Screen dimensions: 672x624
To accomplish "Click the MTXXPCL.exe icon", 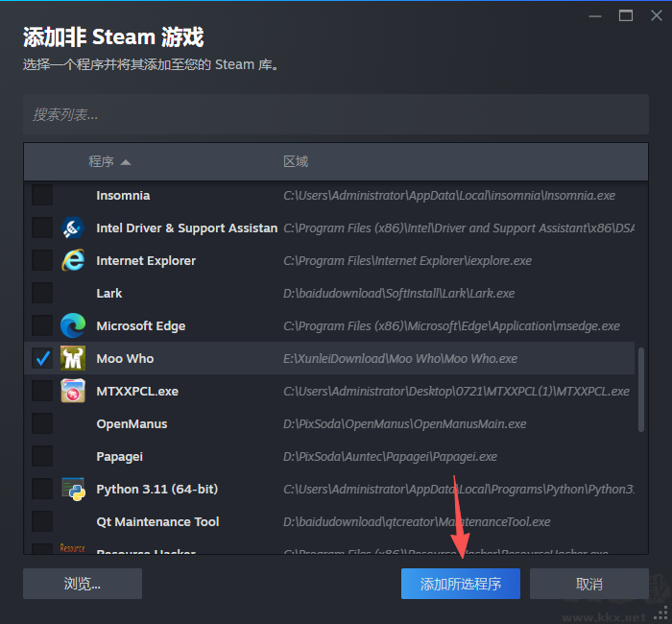I will click(73, 391).
